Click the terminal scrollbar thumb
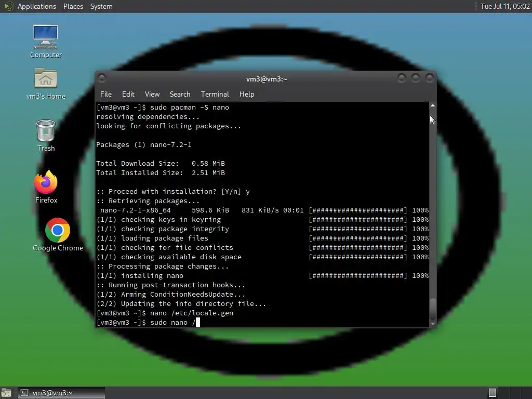The image size is (532, 399). 433,309
